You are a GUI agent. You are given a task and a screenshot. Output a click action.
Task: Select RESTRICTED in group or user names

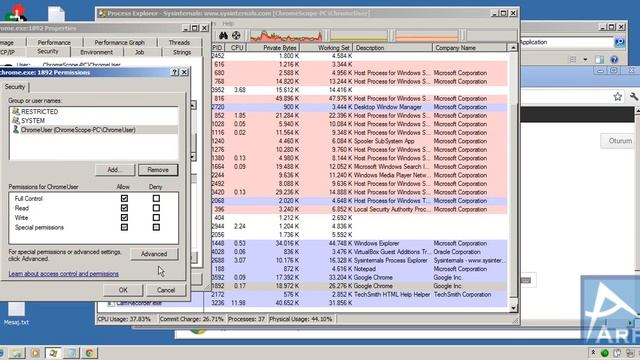[x=94, y=111]
